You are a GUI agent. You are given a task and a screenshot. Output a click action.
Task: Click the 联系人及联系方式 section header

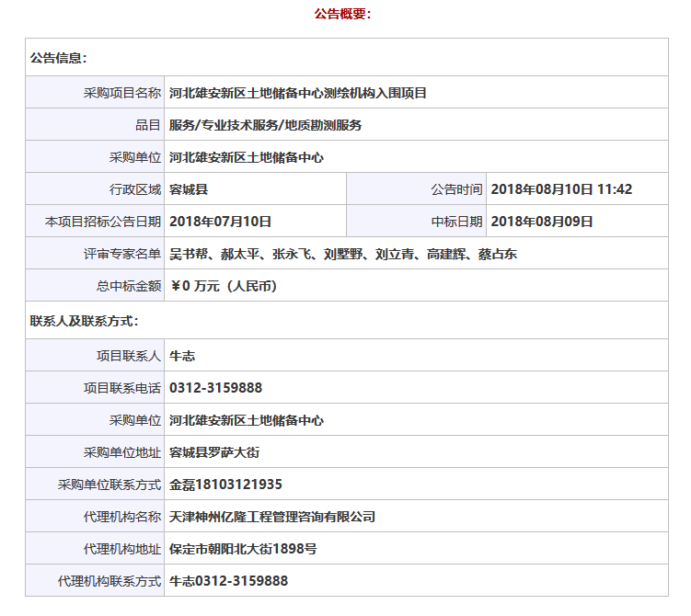[x=84, y=321]
